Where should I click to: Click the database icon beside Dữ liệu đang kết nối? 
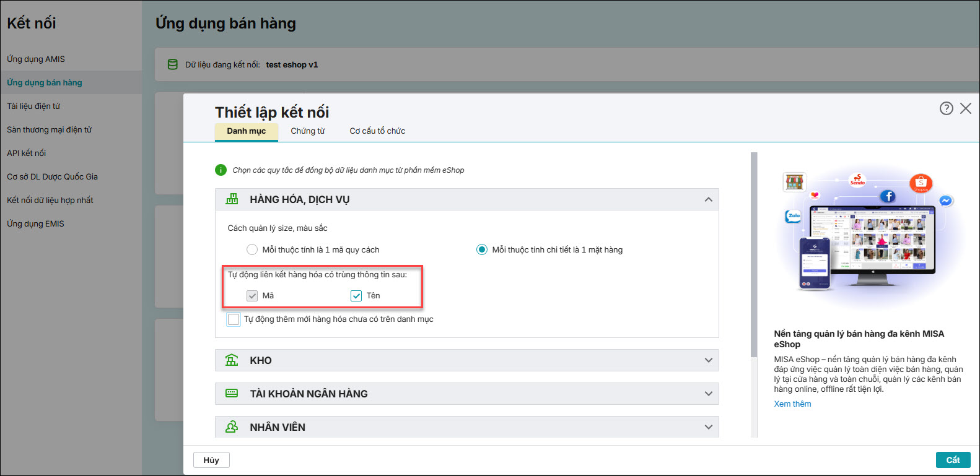pos(173,64)
